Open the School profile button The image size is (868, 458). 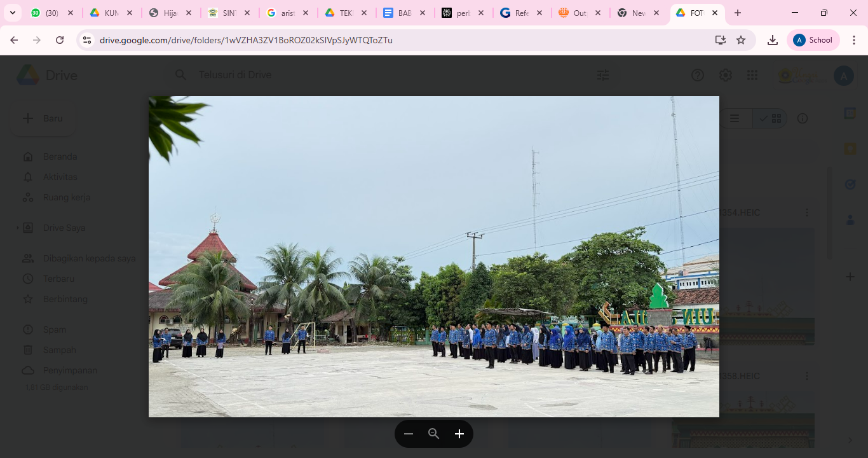click(813, 40)
